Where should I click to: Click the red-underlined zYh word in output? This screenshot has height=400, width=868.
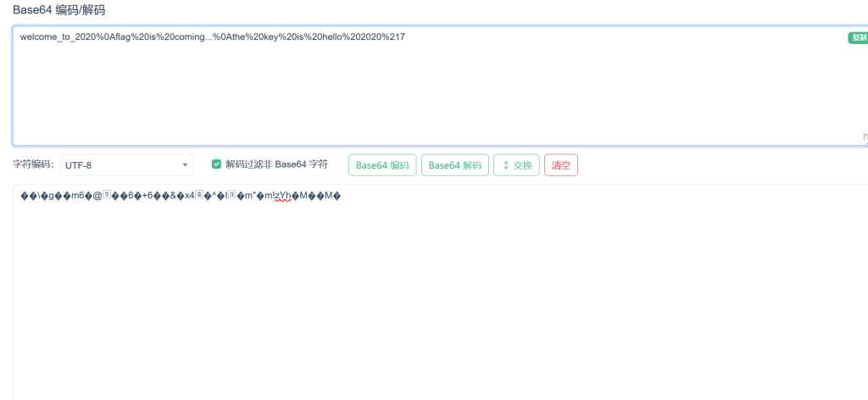(283, 197)
